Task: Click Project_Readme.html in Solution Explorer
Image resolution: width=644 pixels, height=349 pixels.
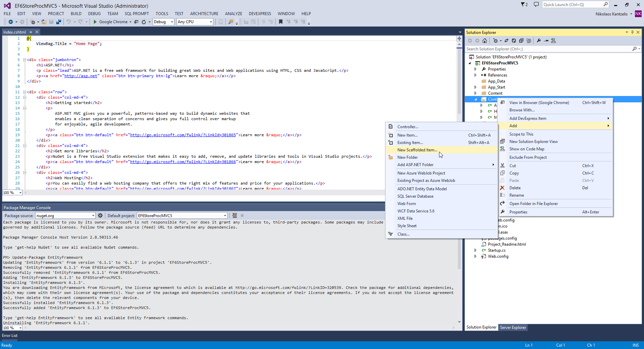Action: pos(506,244)
